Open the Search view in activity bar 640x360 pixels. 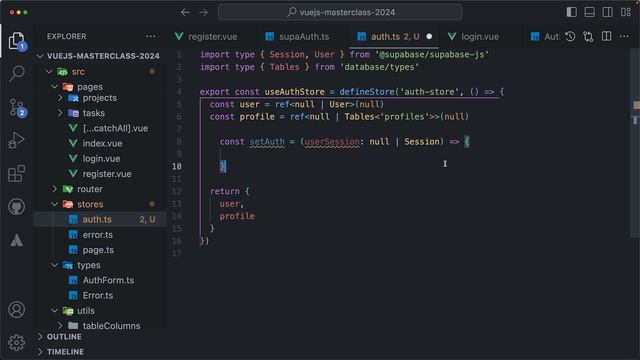click(x=17, y=73)
